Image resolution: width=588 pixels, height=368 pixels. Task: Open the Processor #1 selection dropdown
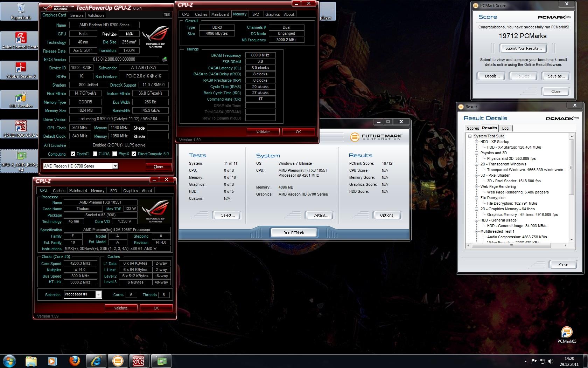(98, 294)
